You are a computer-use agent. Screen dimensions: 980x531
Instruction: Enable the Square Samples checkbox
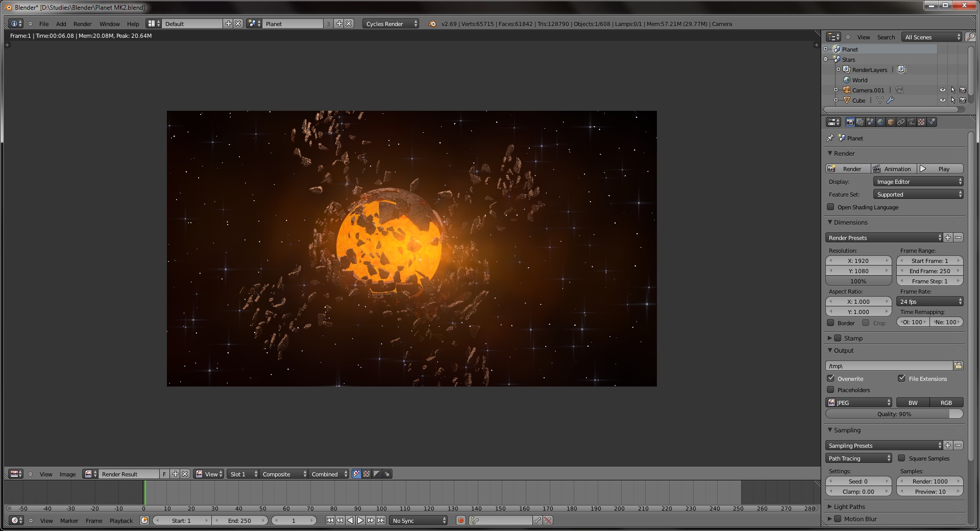[x=902, y=458]
